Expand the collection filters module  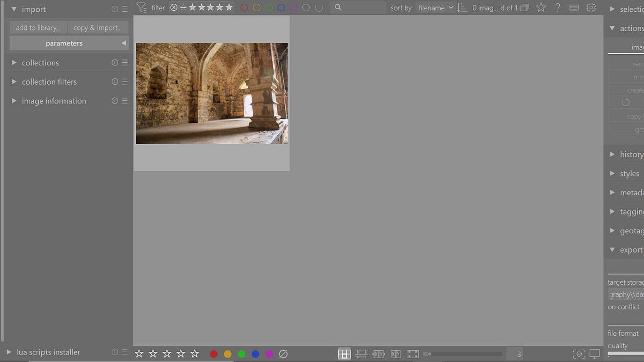click(x=14, y=82)
